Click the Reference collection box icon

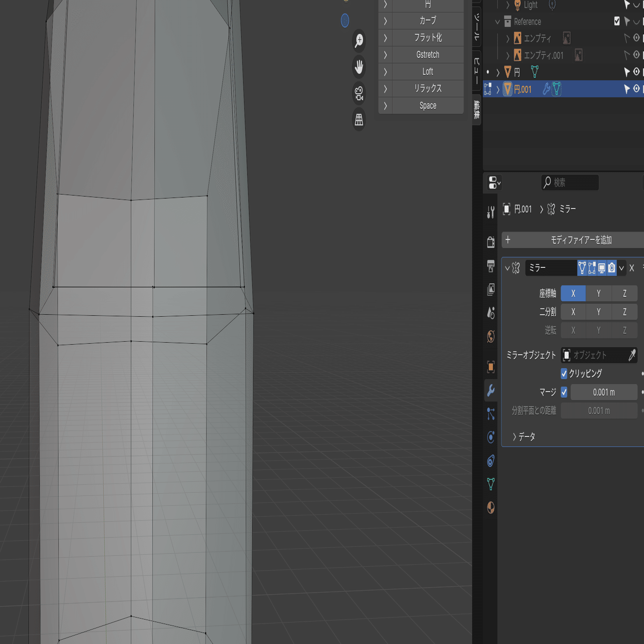click(507, 21)
